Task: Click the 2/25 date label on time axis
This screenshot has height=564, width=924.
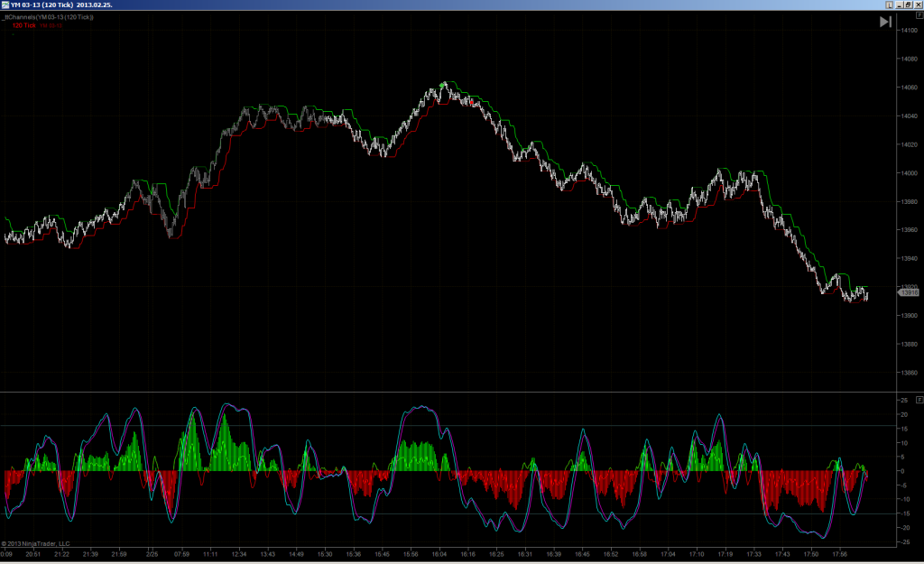Action: coord(152,555)
